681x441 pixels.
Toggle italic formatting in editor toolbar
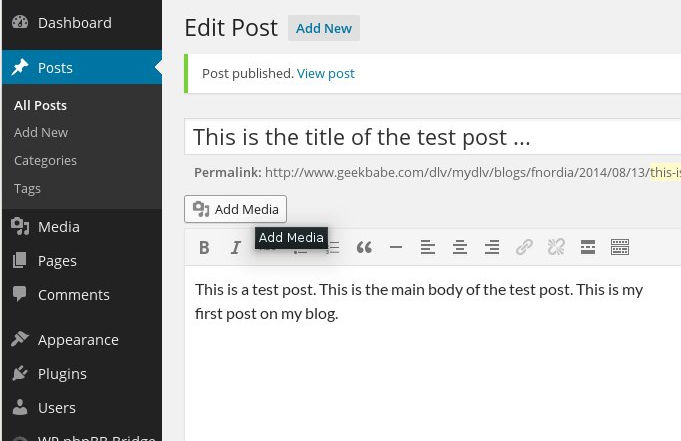click(x=235, y=248)
